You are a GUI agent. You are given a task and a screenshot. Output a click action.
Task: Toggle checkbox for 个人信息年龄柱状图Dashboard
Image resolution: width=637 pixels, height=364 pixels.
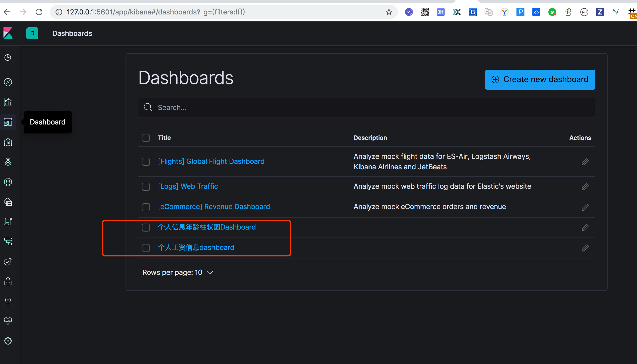click(x=146, y=227)
